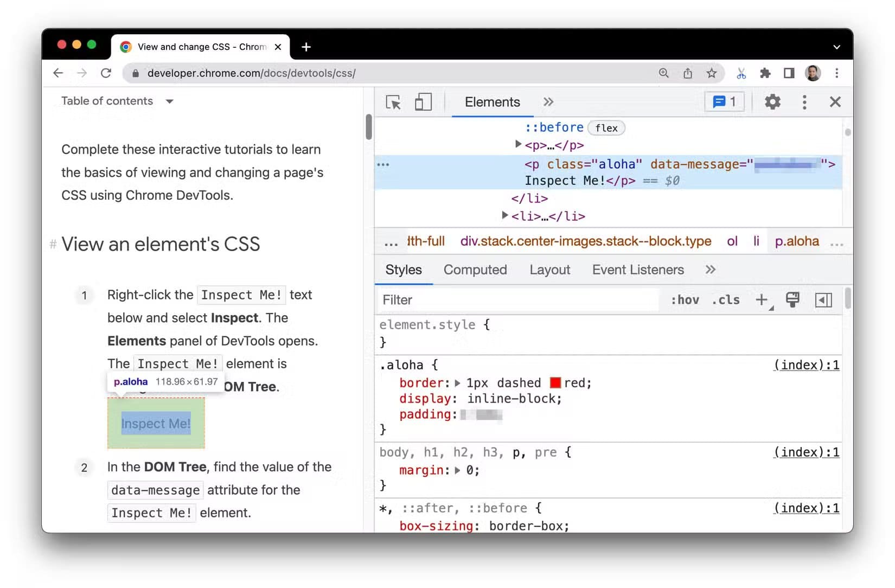This screenshot has width=895, height=588.
Task: Click into the styles Filter input field
Action: pyautogui.click(x=518, y=300)
